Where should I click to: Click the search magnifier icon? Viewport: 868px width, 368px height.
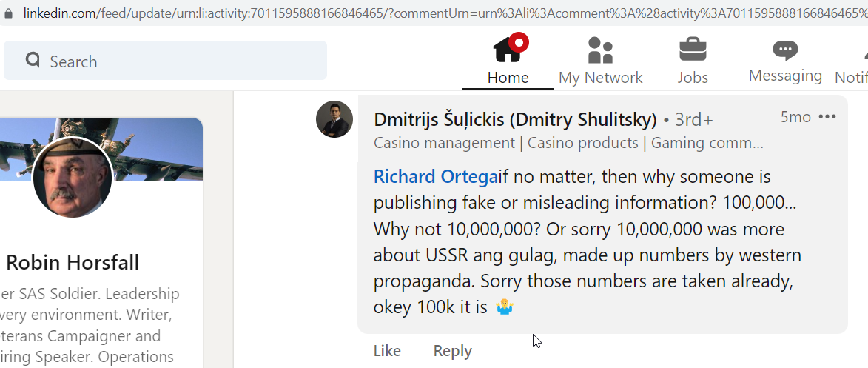click(x=33, y=60)
